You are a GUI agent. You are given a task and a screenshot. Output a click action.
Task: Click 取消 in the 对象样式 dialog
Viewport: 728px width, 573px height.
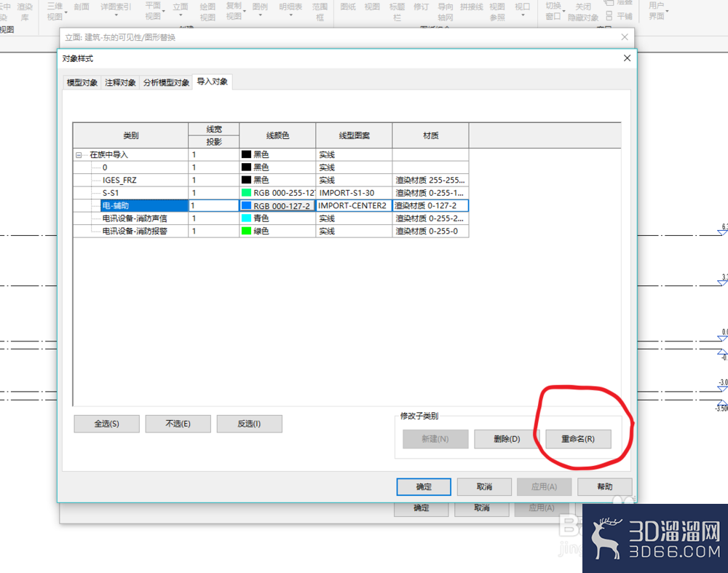(484, 486)
